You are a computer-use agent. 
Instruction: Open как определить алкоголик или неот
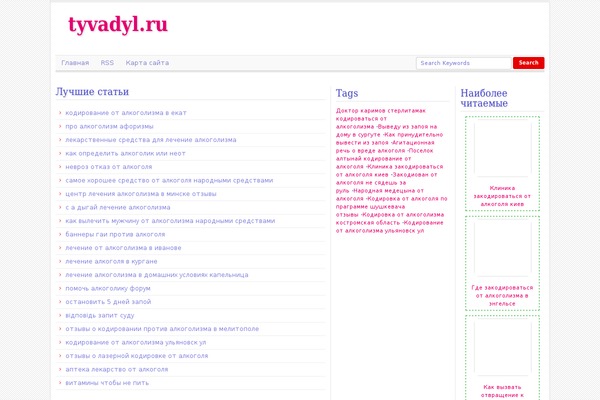126,153
